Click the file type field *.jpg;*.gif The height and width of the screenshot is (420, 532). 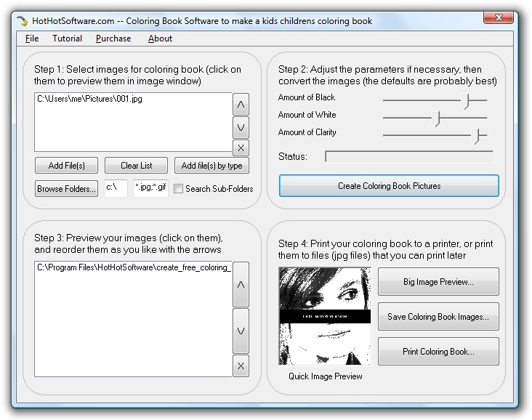coord(150,188)
